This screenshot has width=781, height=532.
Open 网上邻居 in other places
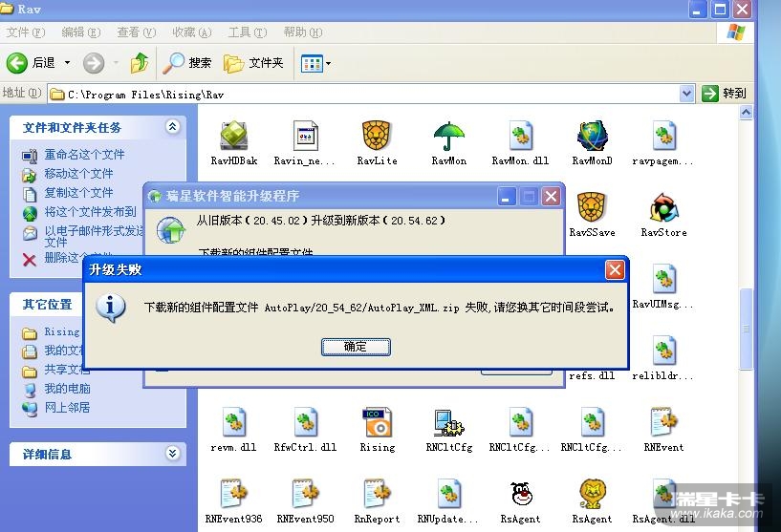coord(67,408)
